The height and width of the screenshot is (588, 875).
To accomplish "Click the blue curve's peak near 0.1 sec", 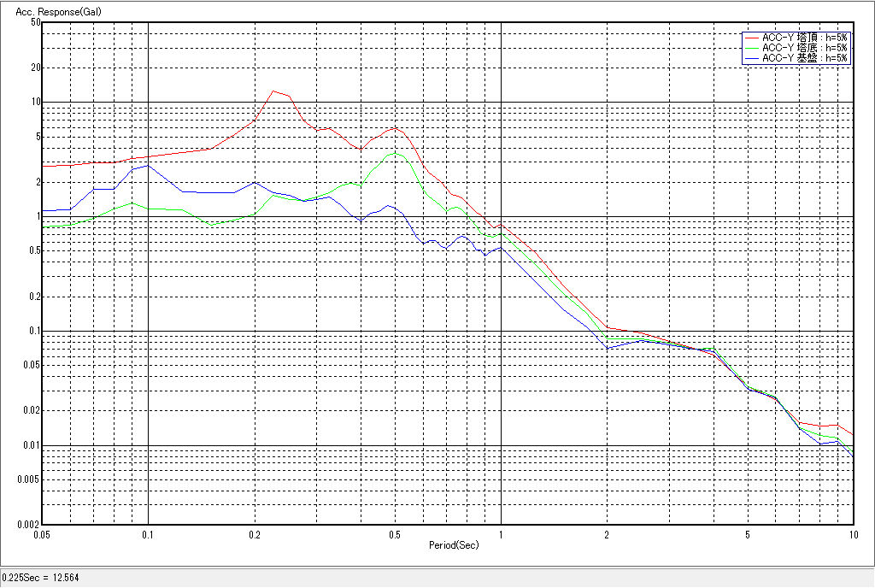I will pos(148,165).
